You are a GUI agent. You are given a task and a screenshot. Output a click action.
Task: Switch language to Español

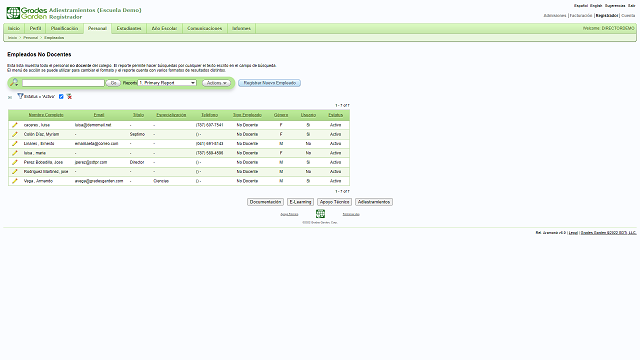581,6
